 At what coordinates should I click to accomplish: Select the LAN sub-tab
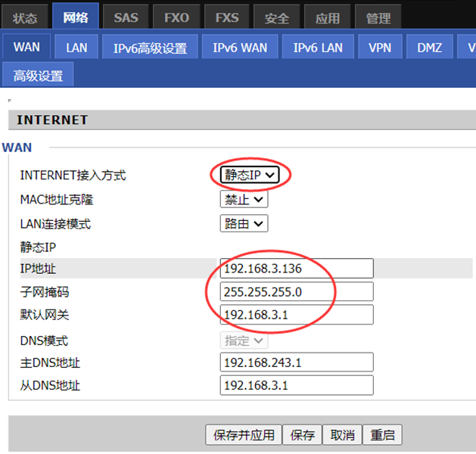76,48
